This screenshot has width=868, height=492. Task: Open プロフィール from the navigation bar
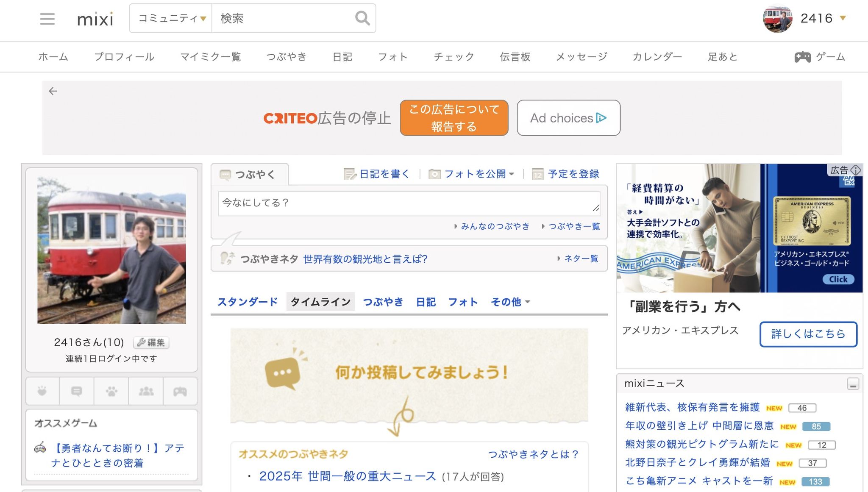pyautogui.click(x=125, y=56)
